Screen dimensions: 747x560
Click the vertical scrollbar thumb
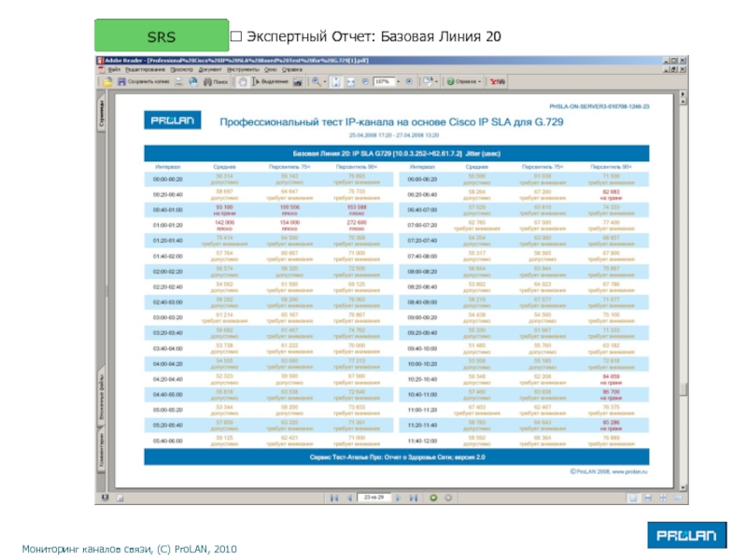(683, 389)
